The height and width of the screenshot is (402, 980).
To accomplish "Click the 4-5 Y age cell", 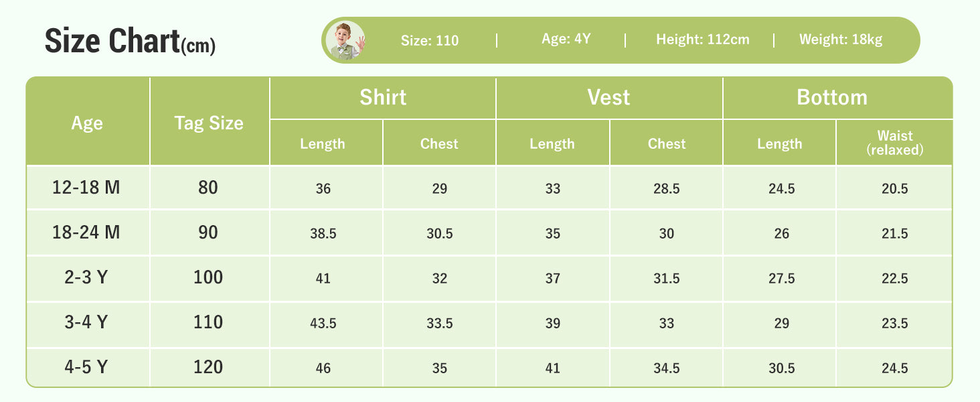I will (88, 367).
